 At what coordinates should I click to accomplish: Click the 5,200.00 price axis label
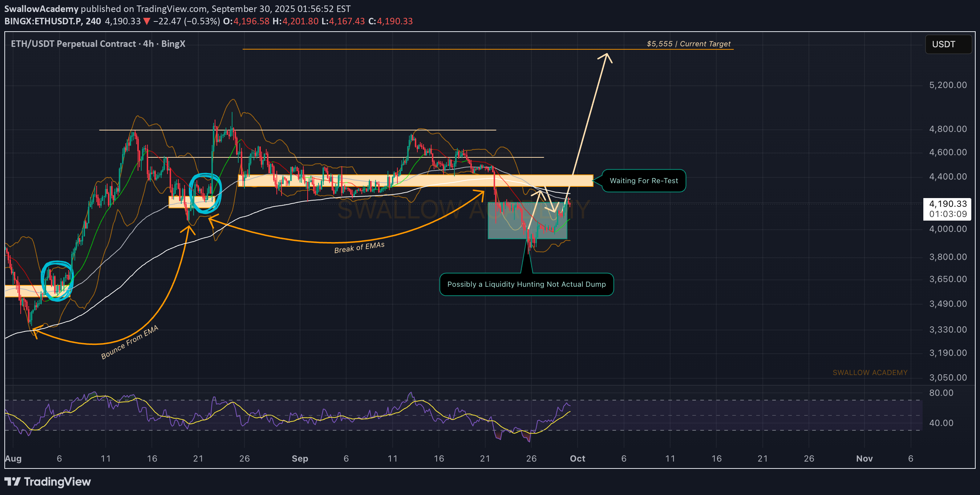point(948,85)
